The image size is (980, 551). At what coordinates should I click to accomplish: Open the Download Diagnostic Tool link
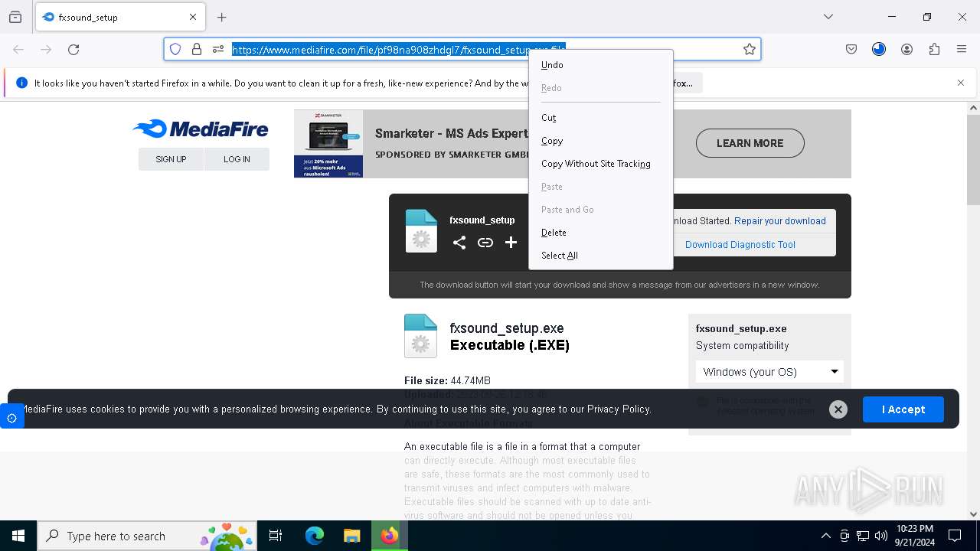(x=740, y=245)
